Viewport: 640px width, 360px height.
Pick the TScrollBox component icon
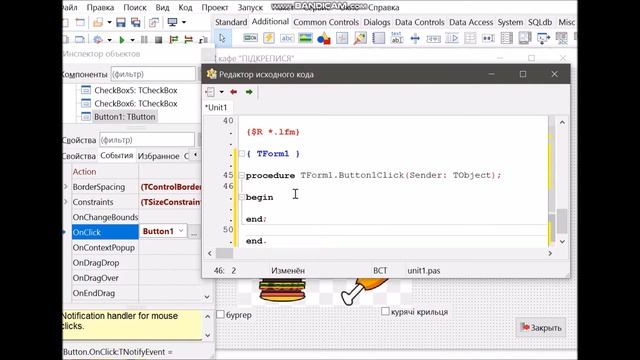tap(525, 38)
